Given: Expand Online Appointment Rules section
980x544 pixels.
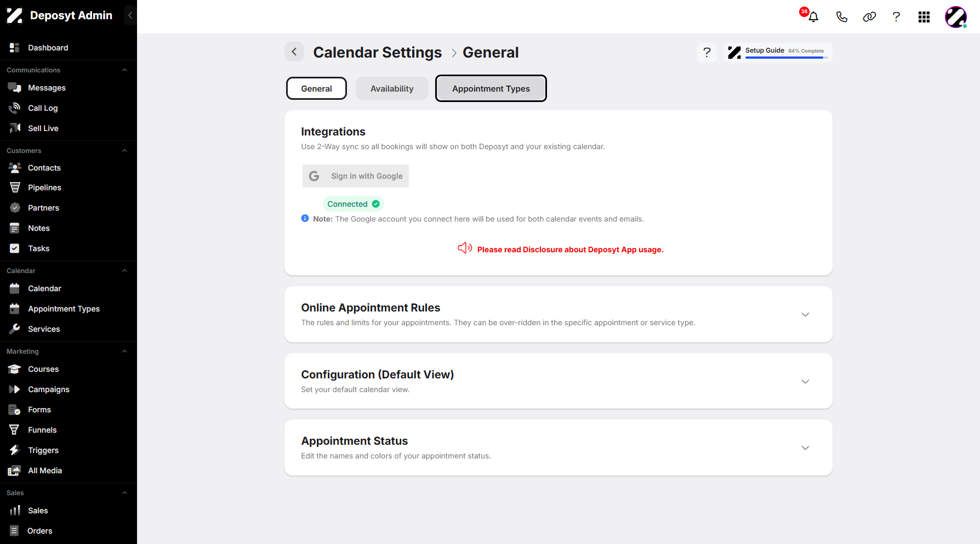Looking at the screenshot, I should pyautogui.click(x=805, y=315).
